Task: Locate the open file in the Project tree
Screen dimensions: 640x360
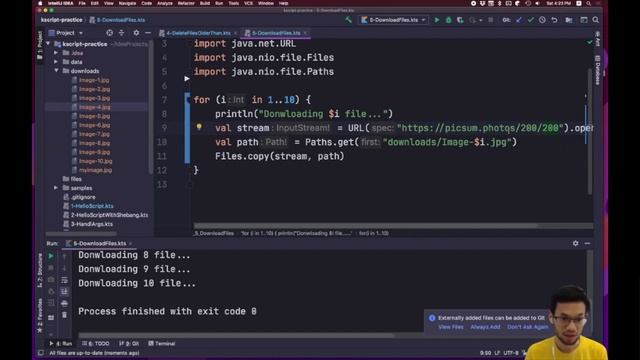Action: pyautogui.click(x=109, y=33)
